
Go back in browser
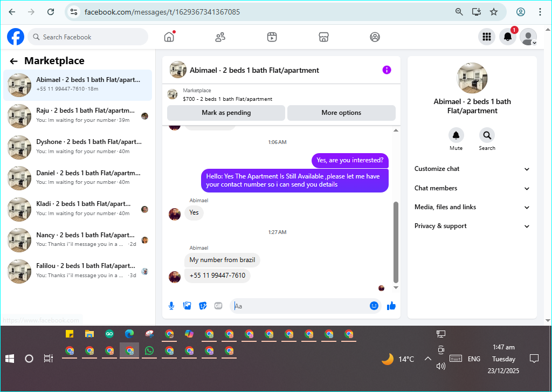12,12
